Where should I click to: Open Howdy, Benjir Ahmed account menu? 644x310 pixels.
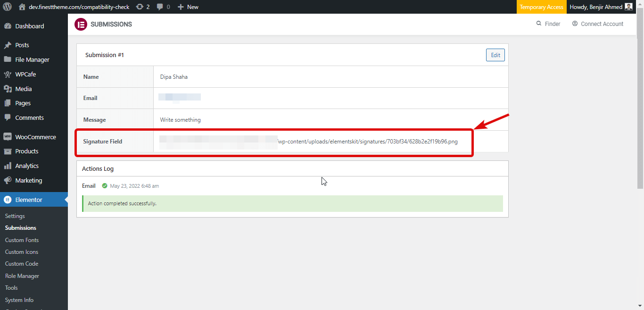(x=601, y=7)
